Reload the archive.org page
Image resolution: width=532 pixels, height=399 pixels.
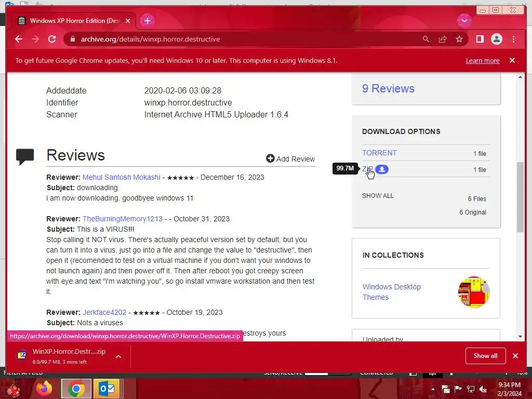[52, 39]
